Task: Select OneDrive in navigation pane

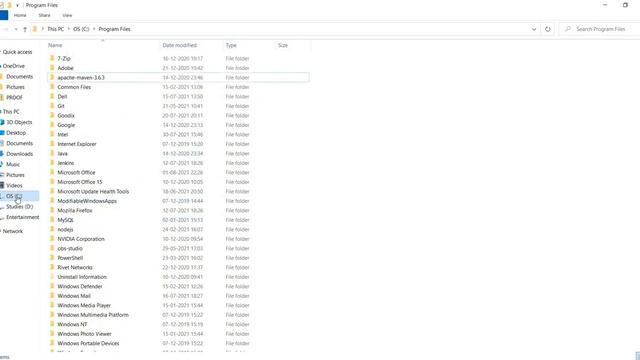Action: (14, 66)
